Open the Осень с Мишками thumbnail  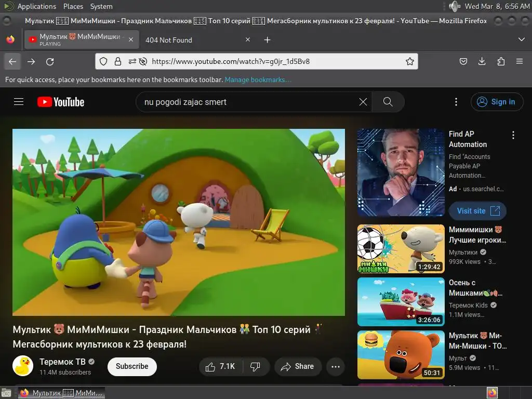coord(401,302)
